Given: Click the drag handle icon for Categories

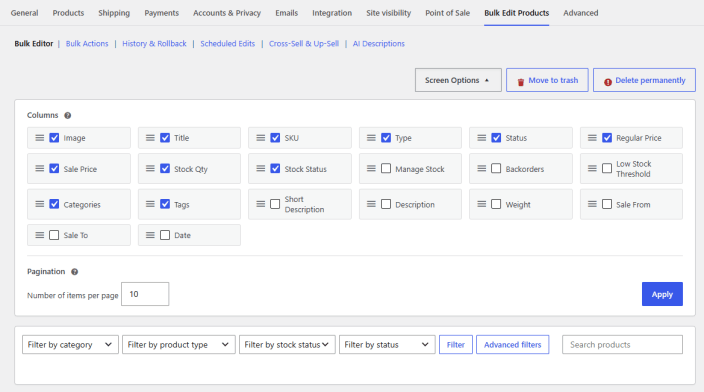Looking at the screenshot, I should (40, 204).
